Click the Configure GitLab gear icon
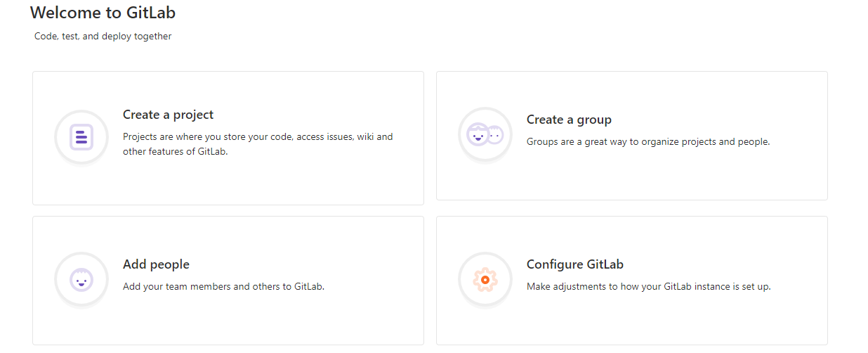The height and width of the screenshot is (353, 868). coord(485,279)
